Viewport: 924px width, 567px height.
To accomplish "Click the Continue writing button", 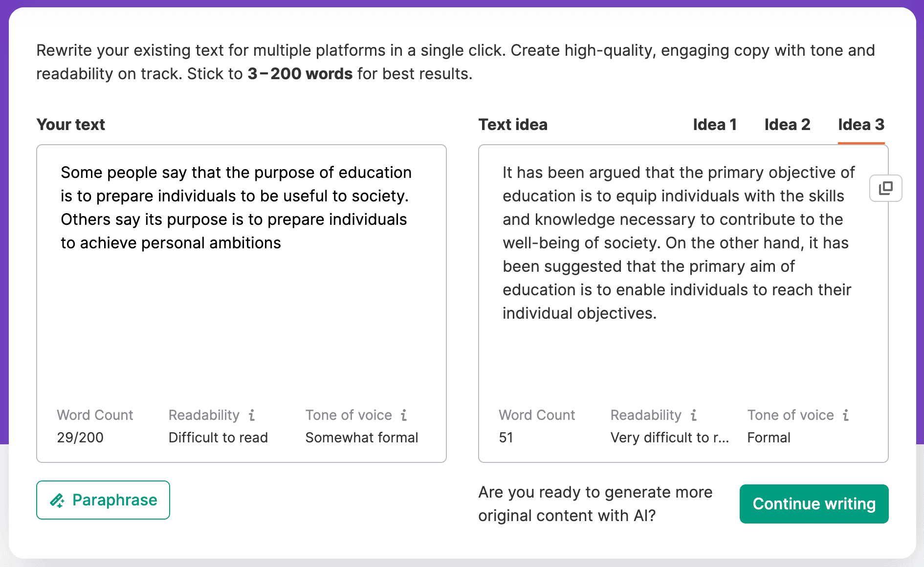I will 814,503.
